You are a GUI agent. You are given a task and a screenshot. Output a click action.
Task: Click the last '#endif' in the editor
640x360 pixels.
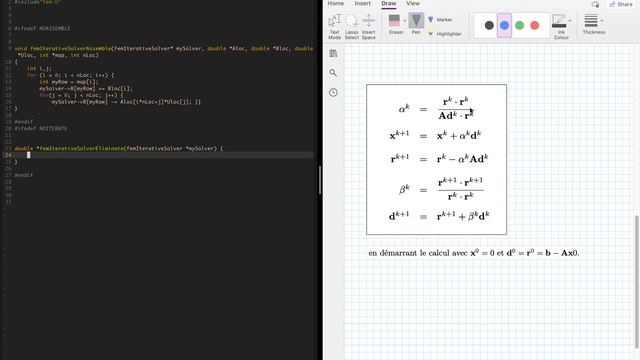(24, 175)
